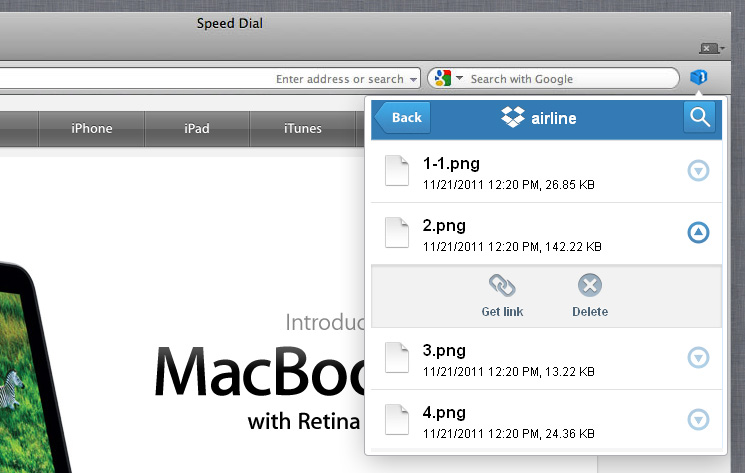Click the 142.22 KB details line
Screen dimensions: 745x473
click(x=512, y=247)
